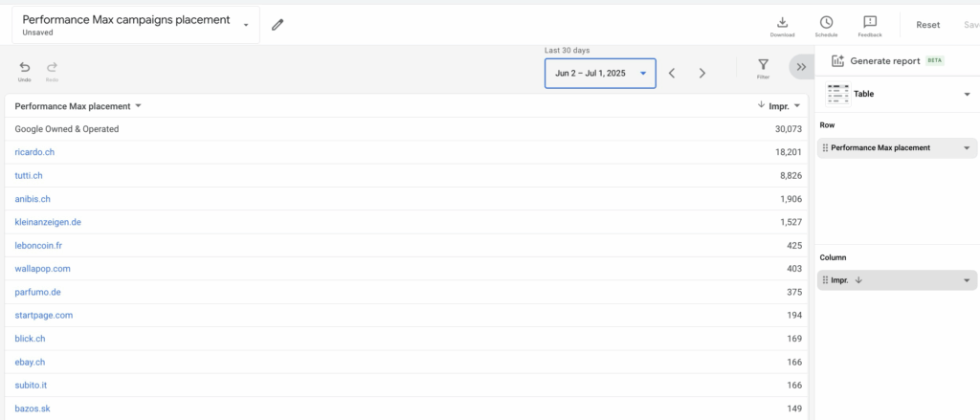Open the Feedback dialog

[x=869, y=26]
